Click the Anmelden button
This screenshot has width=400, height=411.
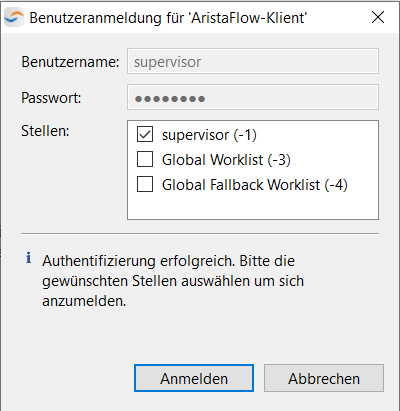194,378
